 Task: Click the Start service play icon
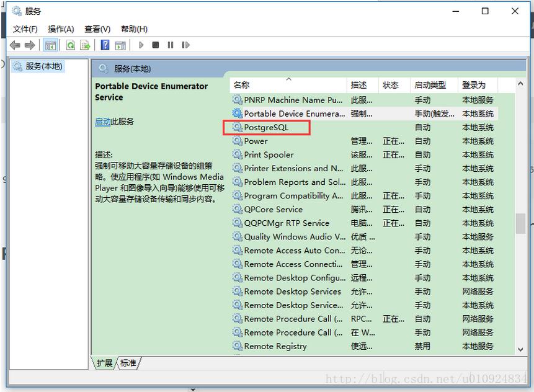coord(141,45)
